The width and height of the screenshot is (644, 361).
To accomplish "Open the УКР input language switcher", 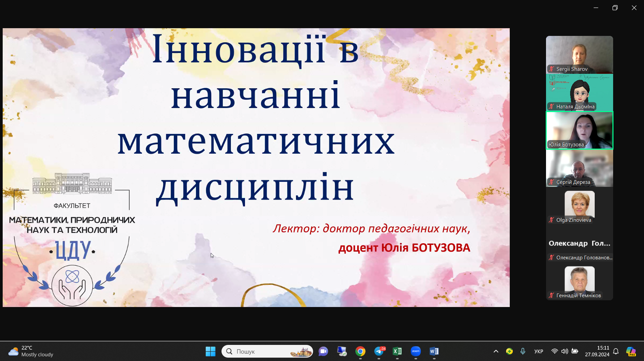I will point(539,351).
